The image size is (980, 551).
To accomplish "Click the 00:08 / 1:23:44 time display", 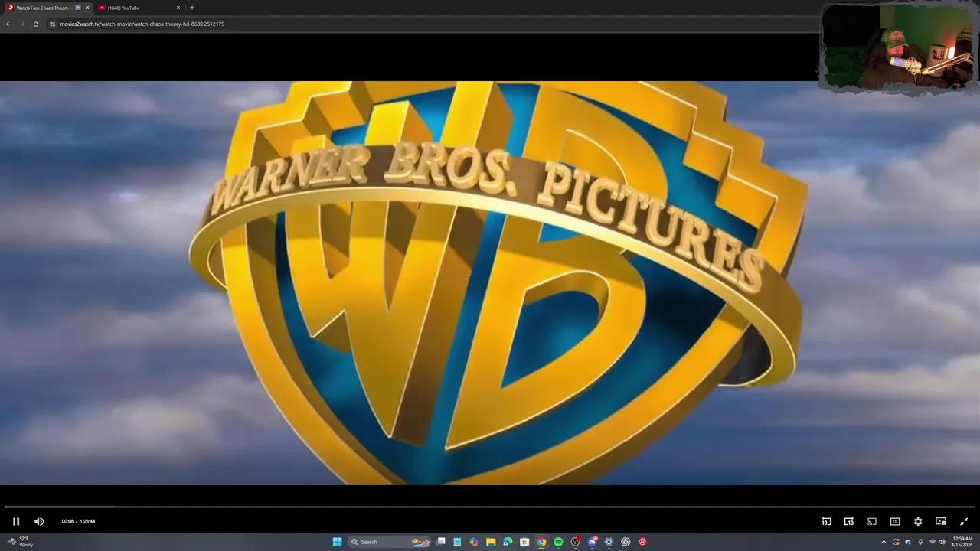I will tap(78, 521).
